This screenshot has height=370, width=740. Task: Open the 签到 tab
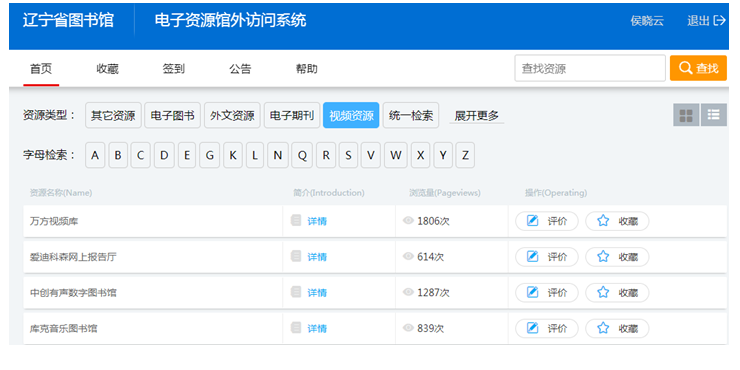pyautogui.click(x=174, y=69)
